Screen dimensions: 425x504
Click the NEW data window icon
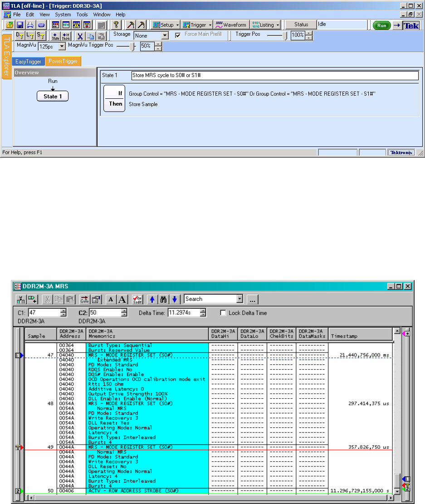point(66,25)
